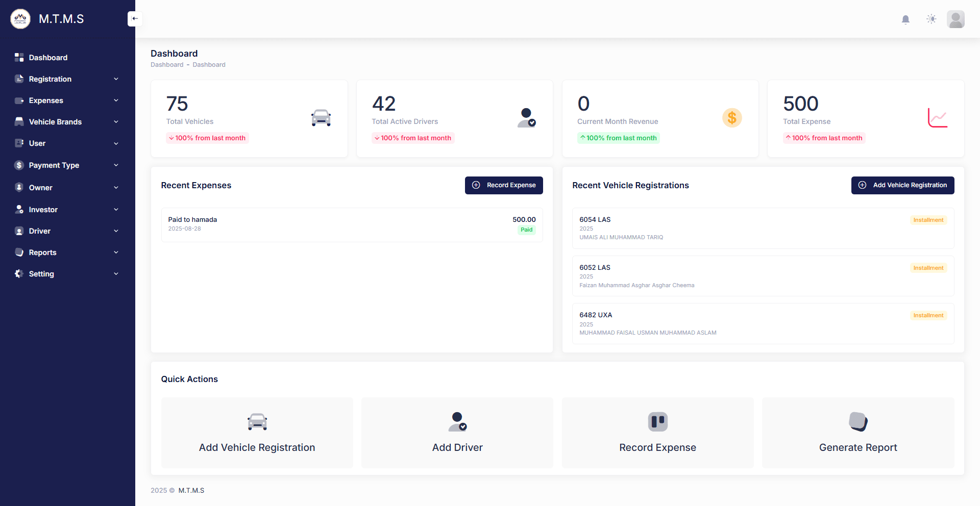Click the user avatar in the top bar
980x506 pixels.
[x=956, y=19]
